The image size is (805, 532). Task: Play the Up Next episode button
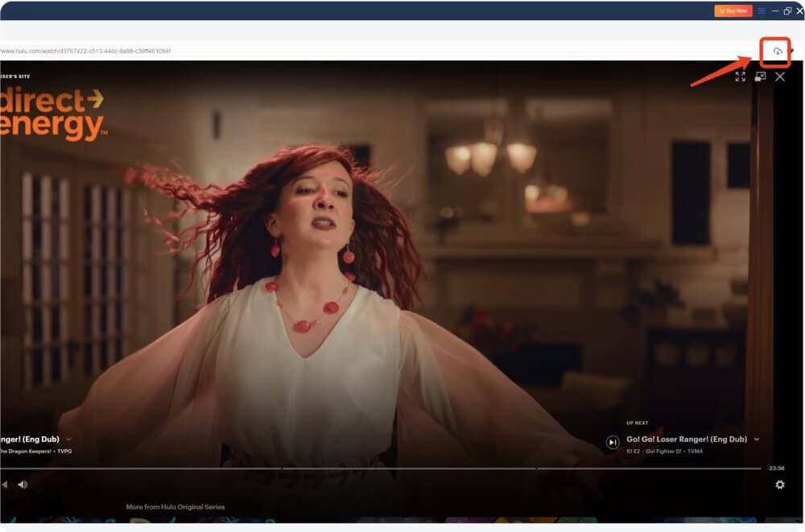[x=613, y=442]
